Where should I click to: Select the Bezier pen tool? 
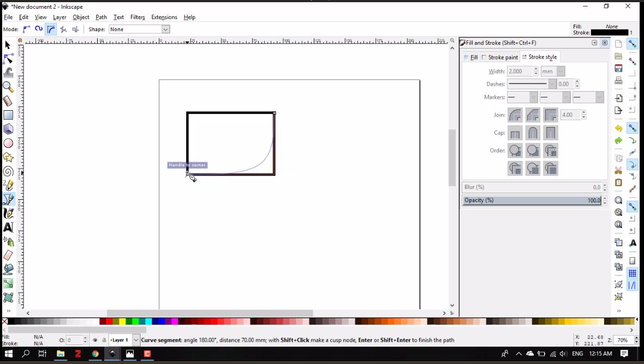(8, 199)
